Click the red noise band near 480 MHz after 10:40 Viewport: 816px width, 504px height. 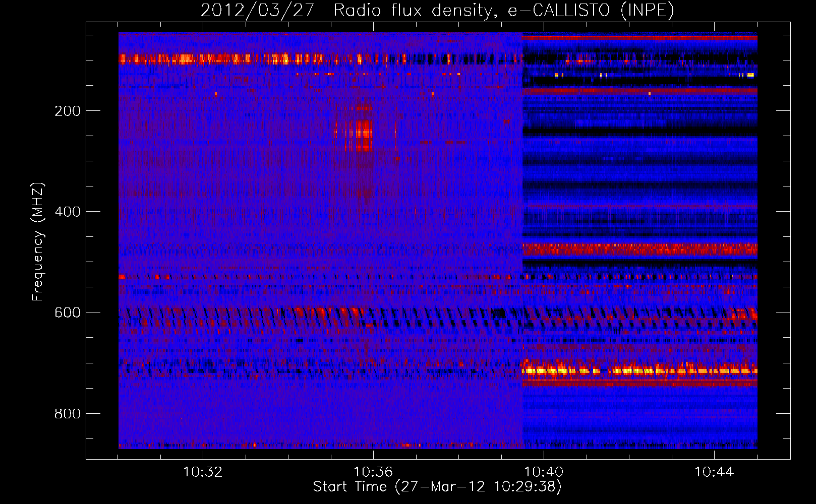click(639, 249)
